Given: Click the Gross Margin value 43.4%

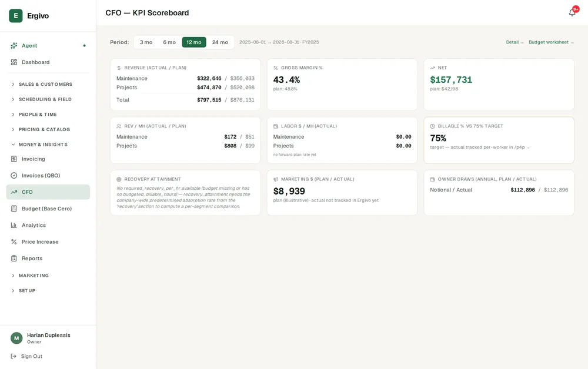Looking at the screenshot, I should click(x=286, y=80).
